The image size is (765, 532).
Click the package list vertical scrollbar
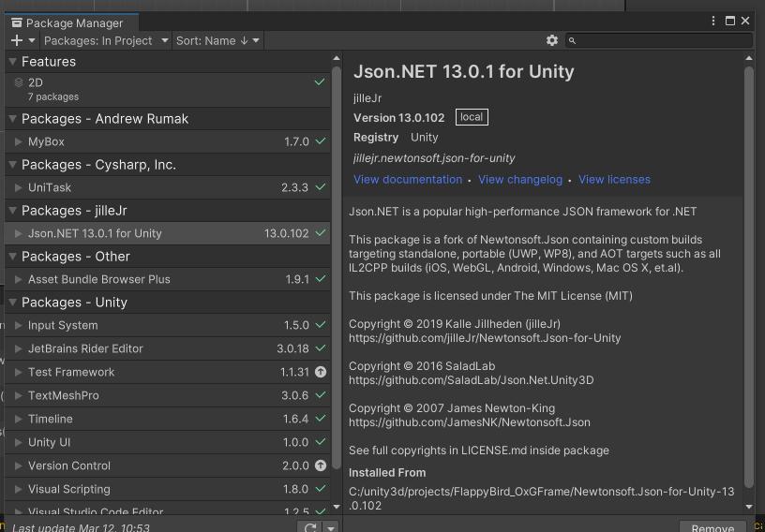pos(337,267)
